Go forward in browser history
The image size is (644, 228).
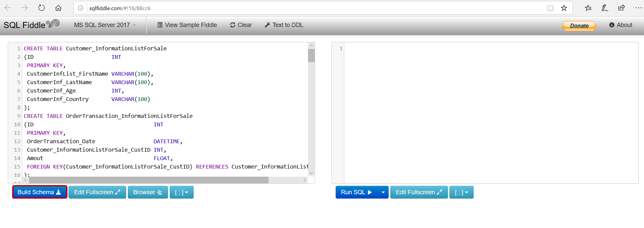point(25,8)
